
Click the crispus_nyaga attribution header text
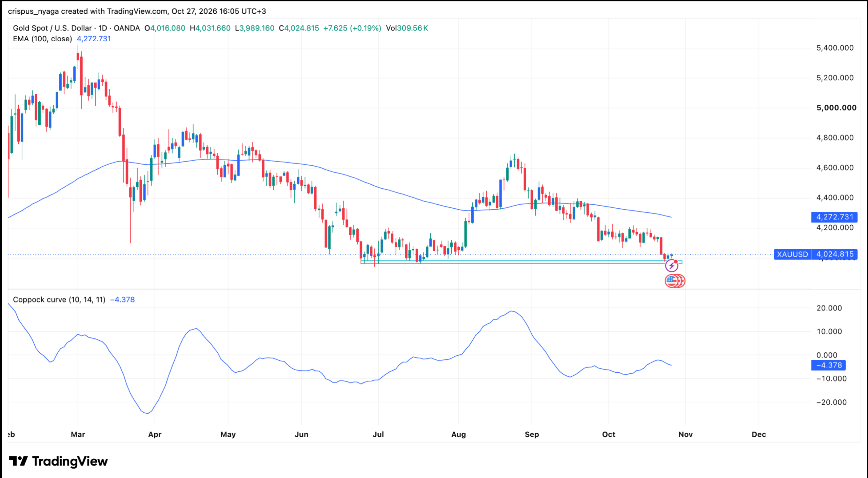137,11
